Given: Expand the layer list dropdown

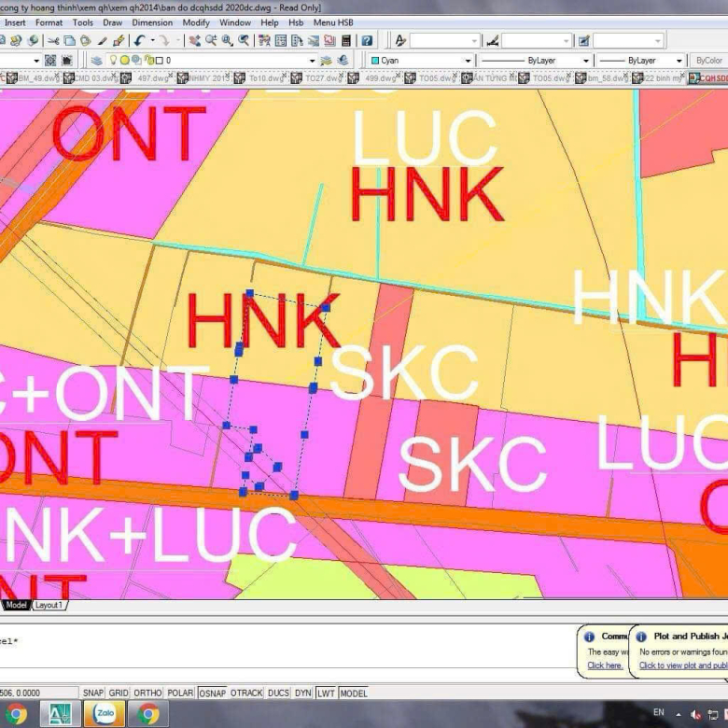Looking at the screenshot, I should [312, 61].
